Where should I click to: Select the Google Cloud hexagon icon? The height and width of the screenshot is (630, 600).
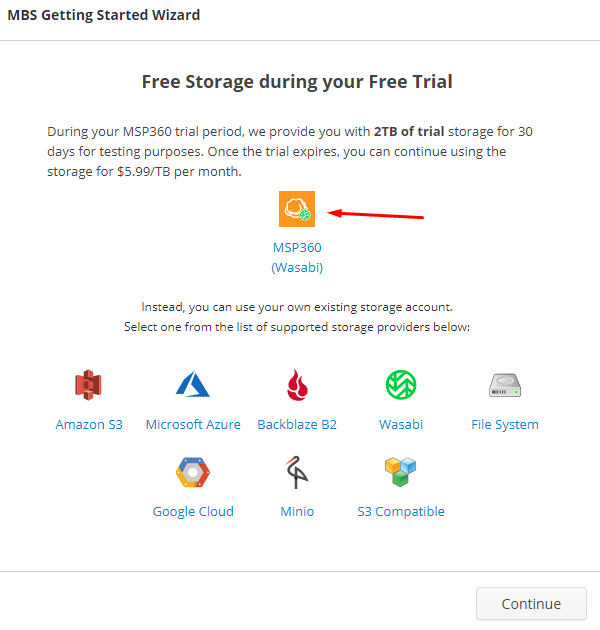click(193, 472)
